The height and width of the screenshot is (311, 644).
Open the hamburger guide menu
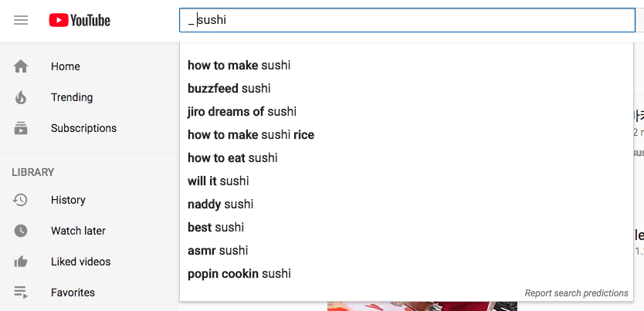coord(21,20)
